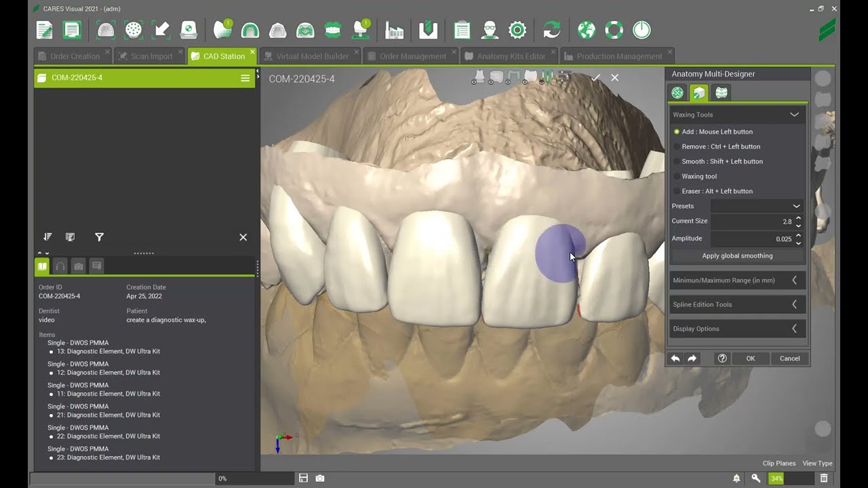868x488 pixels.
Task: Open the clipboard list icon
Action: [462, 30]
